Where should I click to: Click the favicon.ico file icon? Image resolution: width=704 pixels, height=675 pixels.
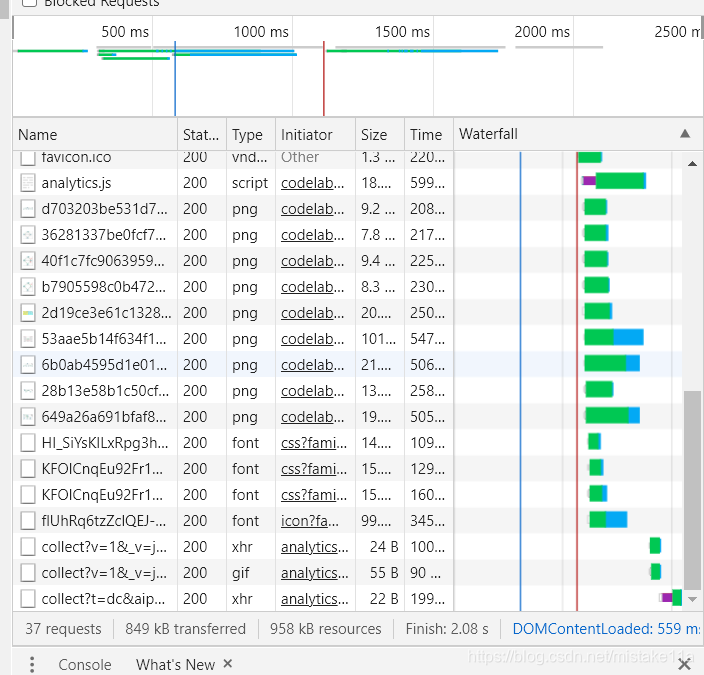click(x=28, y=158)
